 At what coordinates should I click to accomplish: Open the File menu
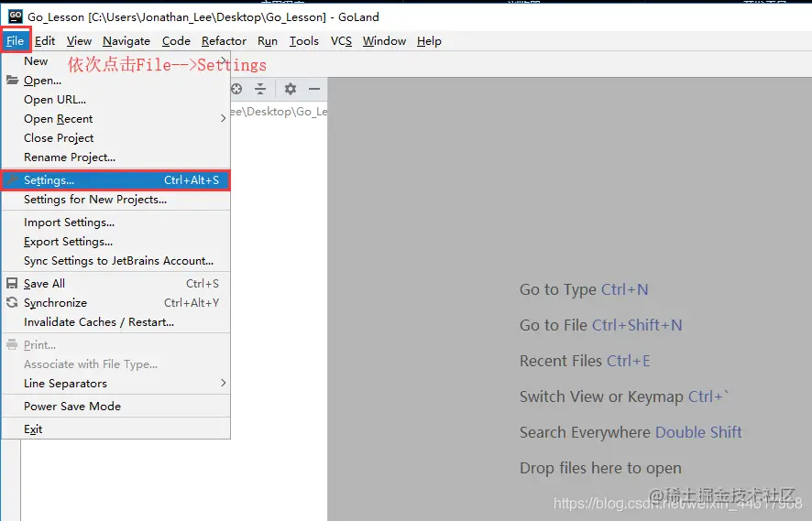16,41
